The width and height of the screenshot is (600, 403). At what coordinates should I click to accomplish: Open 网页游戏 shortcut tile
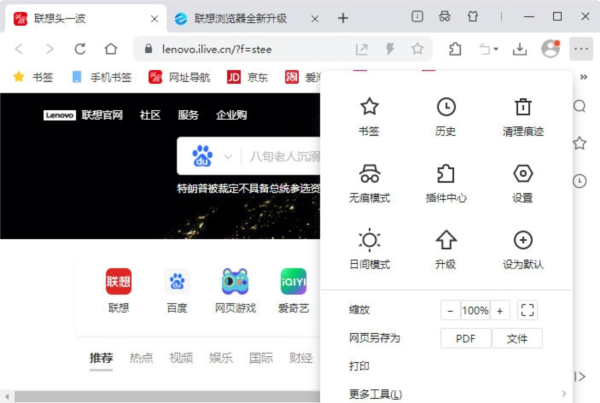pyautogui.click(x=235, y=291)
